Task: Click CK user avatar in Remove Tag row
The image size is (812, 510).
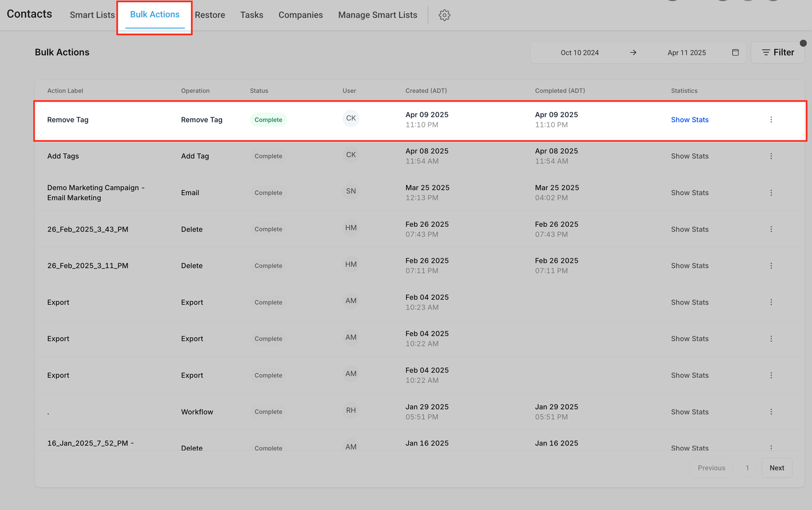Action: click(x=351, y=118)
